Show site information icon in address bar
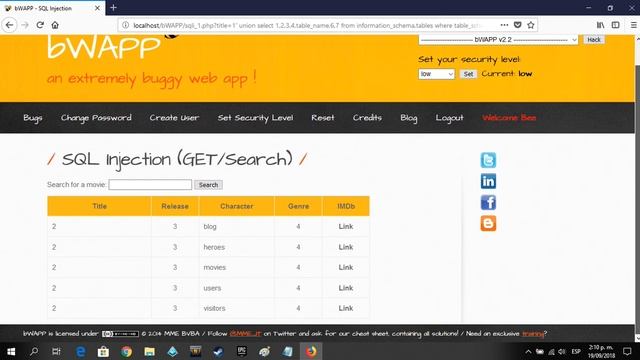 (x=125, y=25)
